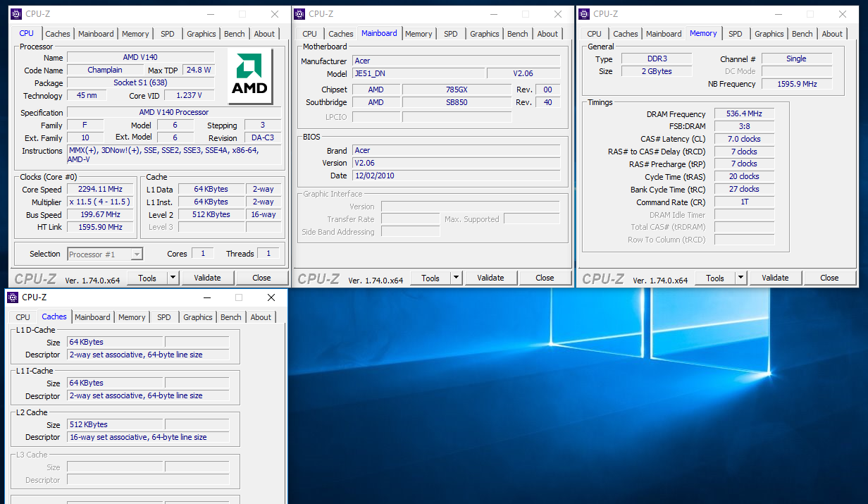Viewport: 868px width, 504px height.
Task: Open Tools dropdown arrow in CPU window
Action: 173,278
